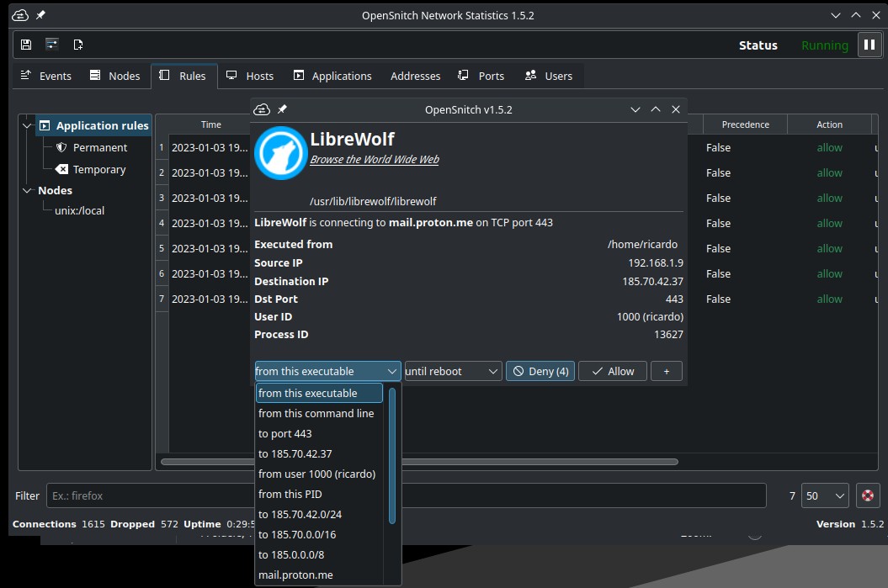Open the rows-per-page dropdown showing 50

point(825,495)
